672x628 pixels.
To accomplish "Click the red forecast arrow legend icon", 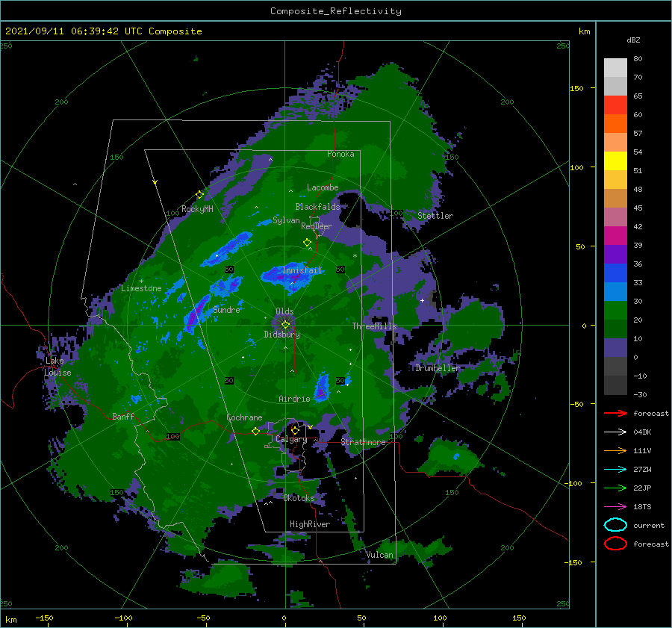I will (615, 413).
